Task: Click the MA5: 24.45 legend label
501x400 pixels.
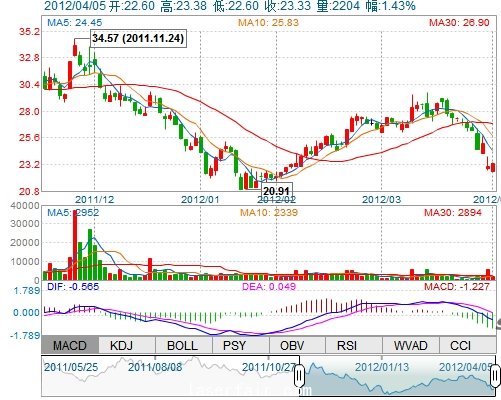Action: [x=75, y=23]
